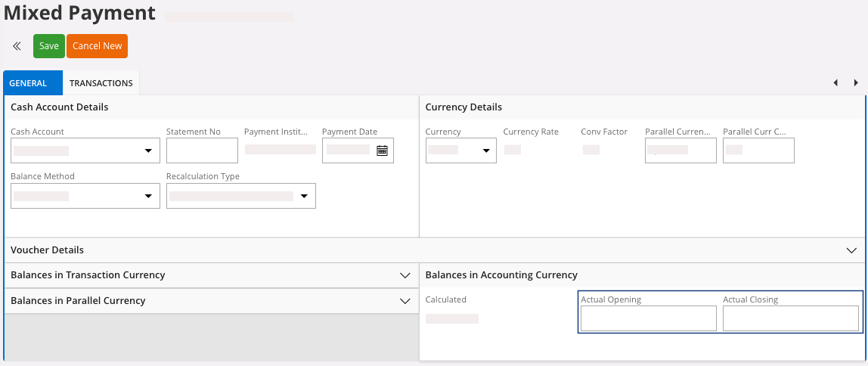
Task: Focus the Actual Closing field
Action: pyautogui.click(x=790, y=318)
